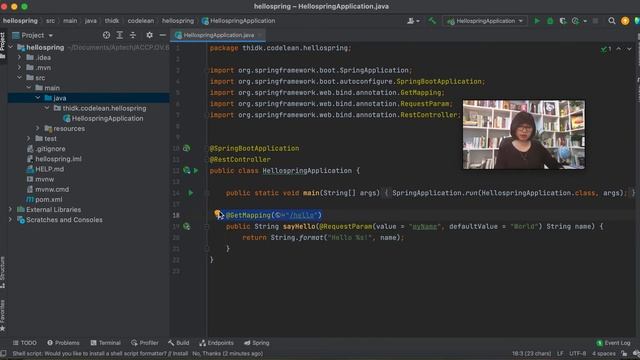Image resolution: width=640 pixels, height=360 pixels.
Task: Expand the test folder
Action: tap(29, 139)
